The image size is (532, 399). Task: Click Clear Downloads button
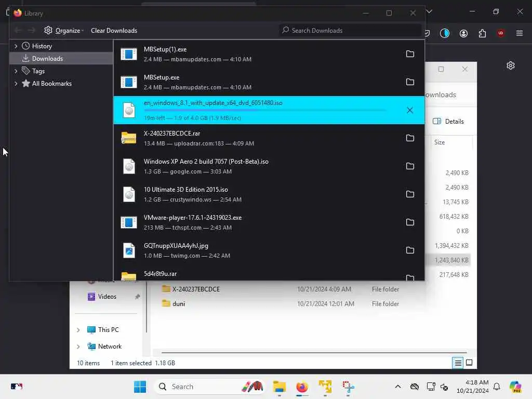(114, 31)
